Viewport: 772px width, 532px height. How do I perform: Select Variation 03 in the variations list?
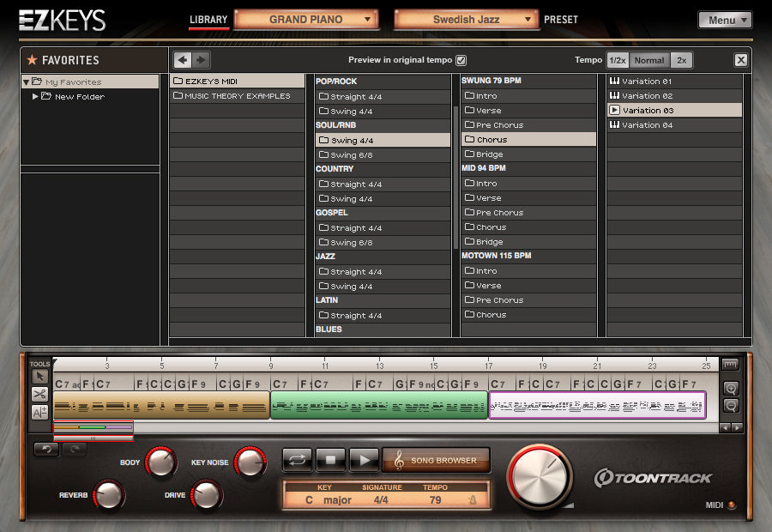[674, 110]
